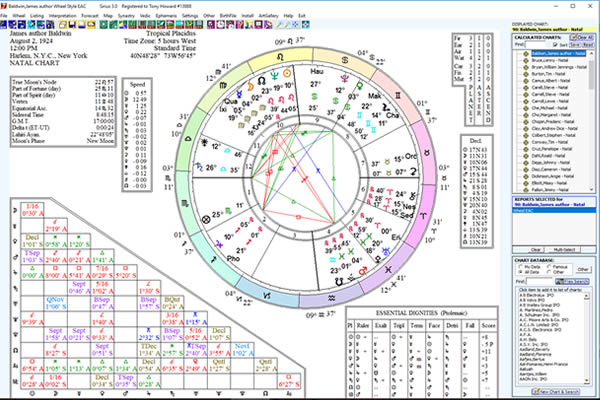Open the Vedic menu

click(x=145, y=16)
